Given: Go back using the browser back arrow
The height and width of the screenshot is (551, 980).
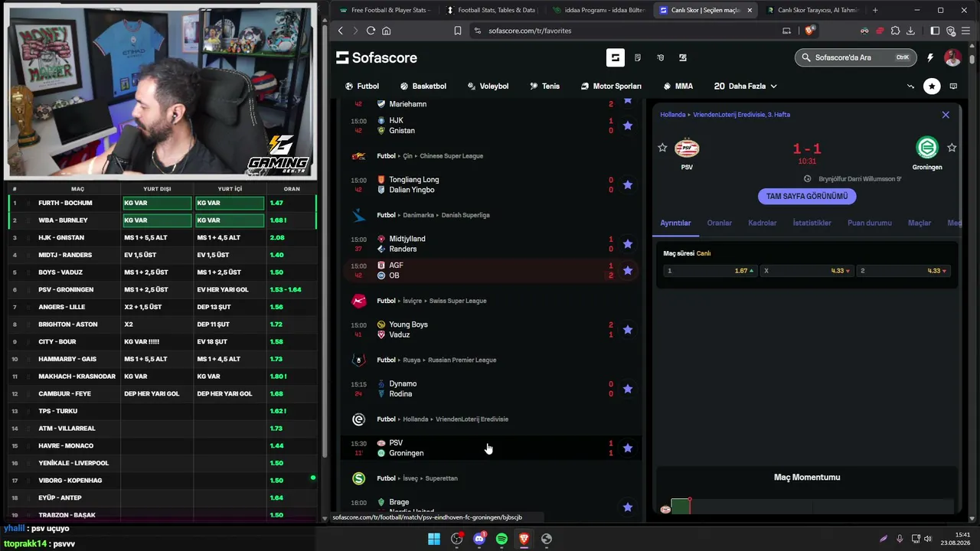Looking at the screenshot, I should coord(341,31).
